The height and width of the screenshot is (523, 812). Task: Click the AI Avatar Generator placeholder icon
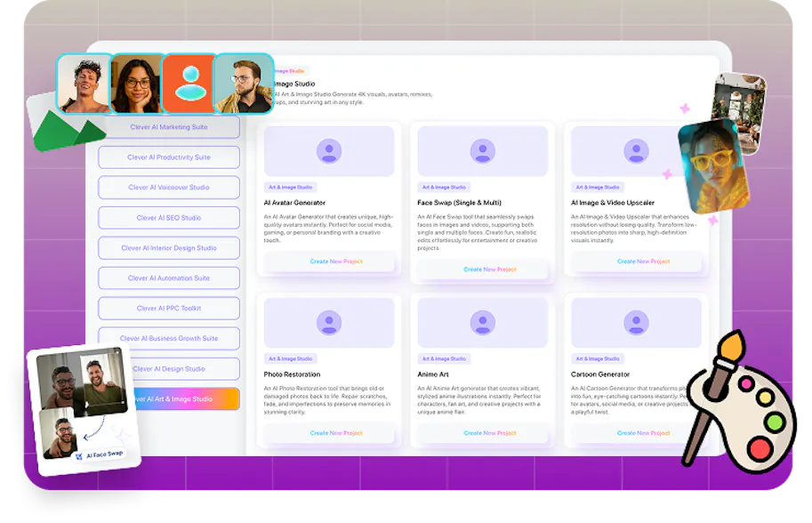click(329, 150)
